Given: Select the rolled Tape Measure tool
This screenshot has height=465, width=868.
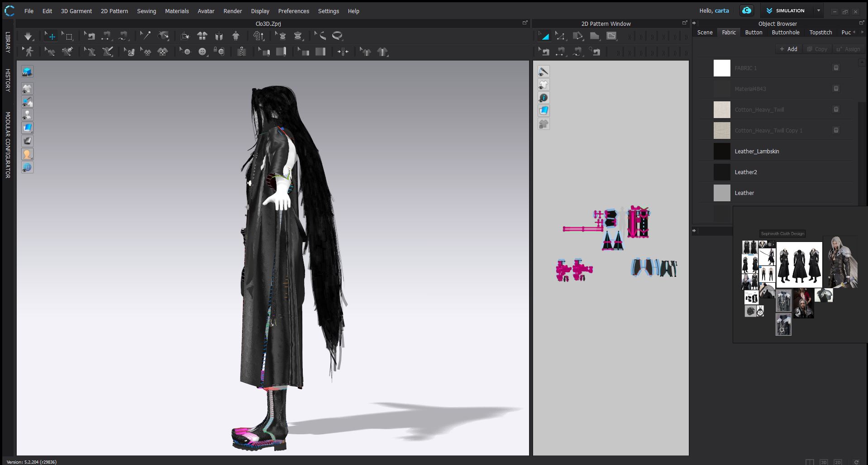Looking at the screenshot, I should pyautogui.click(x=337, y=36).
